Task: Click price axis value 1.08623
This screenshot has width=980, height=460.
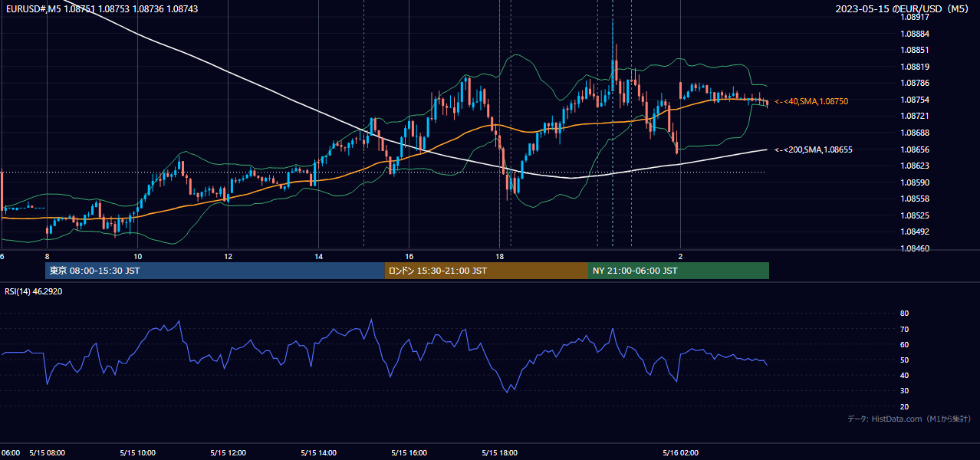Action: tap(915, 166)
